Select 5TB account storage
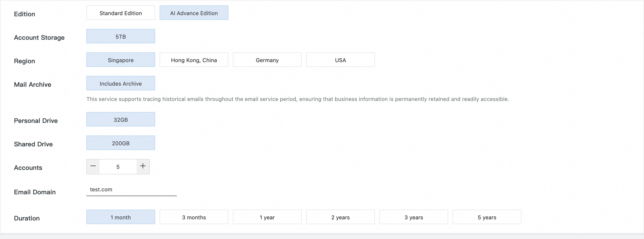The height and width of the screenshot is (239, 644). 121,36
